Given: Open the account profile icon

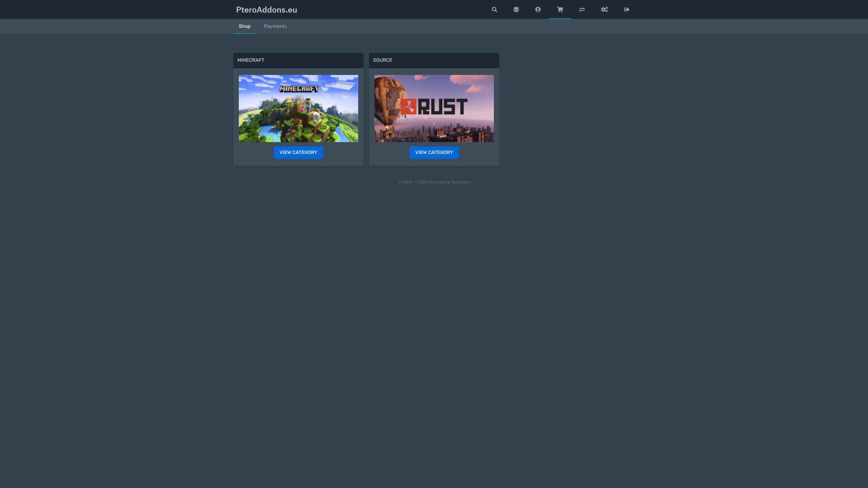Looking at the screenshot, I should click(x=537, y=9).
